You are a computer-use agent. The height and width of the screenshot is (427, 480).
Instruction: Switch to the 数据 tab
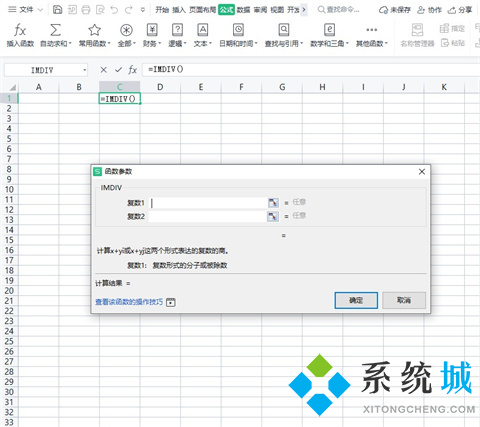(243, 10)
